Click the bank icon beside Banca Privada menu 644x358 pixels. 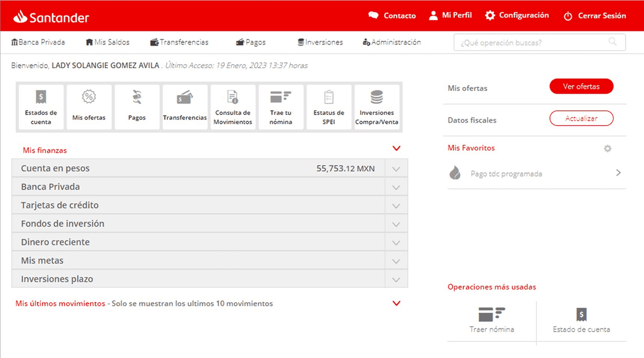(14, 42)
